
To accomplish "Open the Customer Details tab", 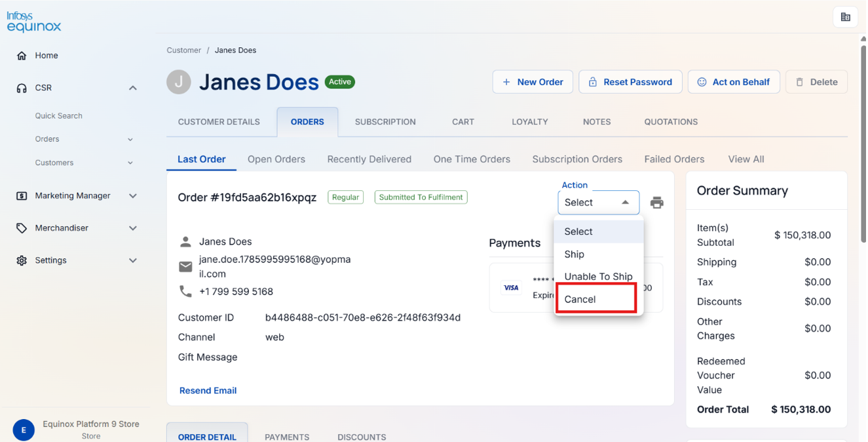I will coord(219,122).
